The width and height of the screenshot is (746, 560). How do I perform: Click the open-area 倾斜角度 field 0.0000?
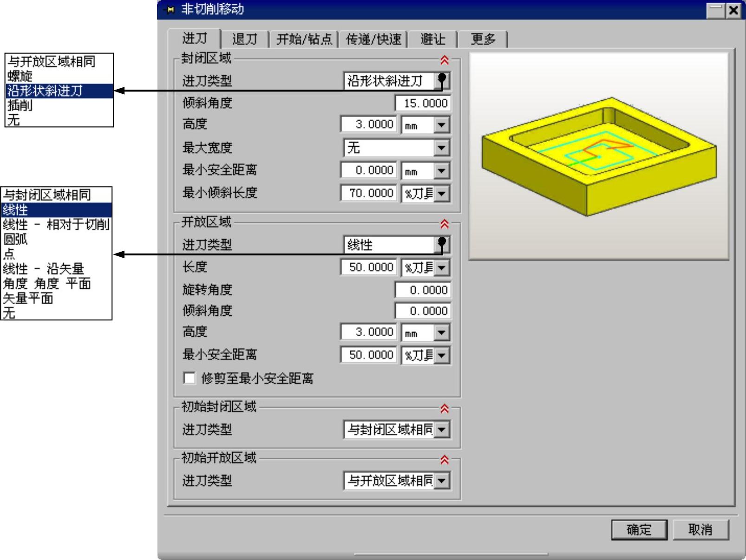click(423, 311)
